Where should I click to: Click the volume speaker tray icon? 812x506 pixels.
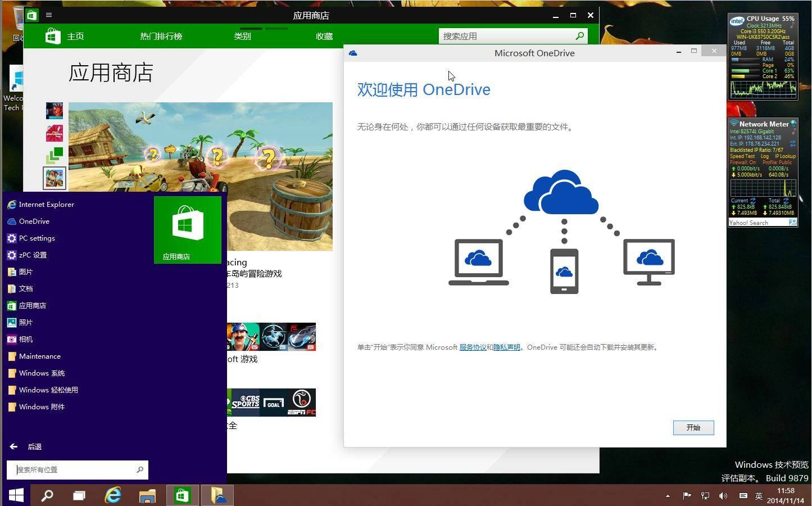723,496
